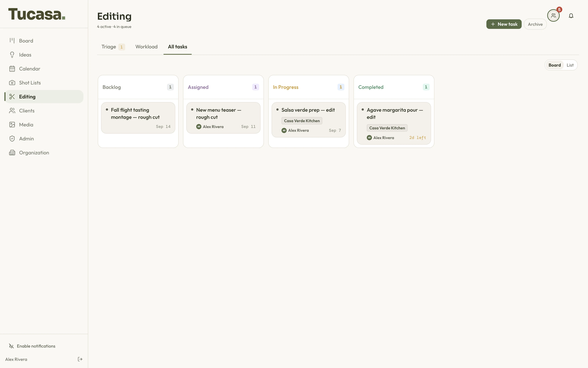Open Salsa verde prep edit card

[309, 120]
